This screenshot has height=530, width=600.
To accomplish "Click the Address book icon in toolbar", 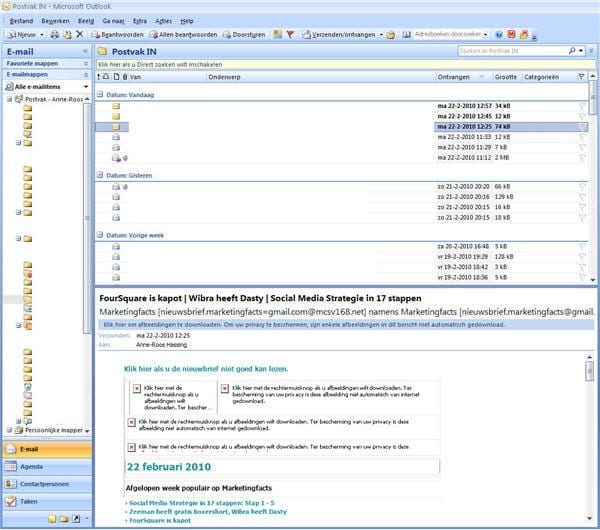I will click(x=406, y=34).
